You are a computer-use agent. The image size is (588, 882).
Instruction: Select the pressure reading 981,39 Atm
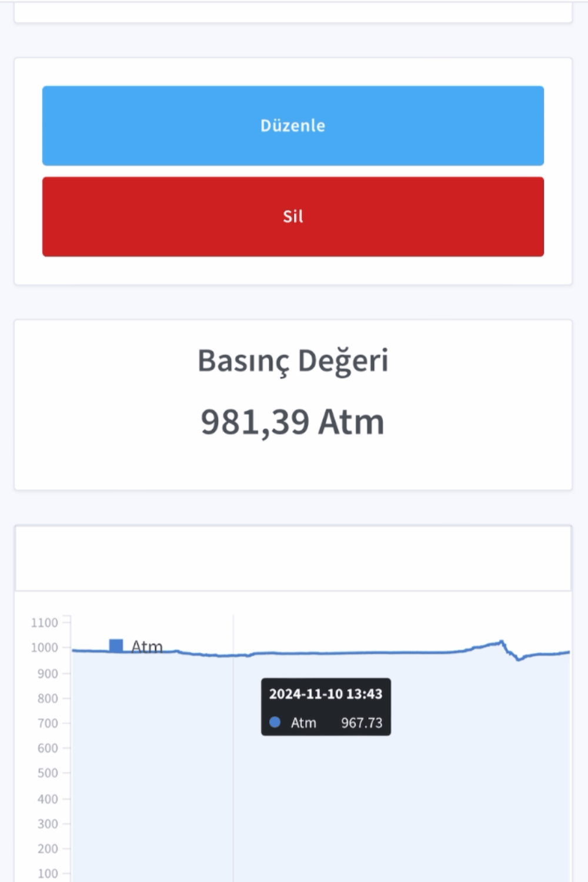tap(293, 421)
